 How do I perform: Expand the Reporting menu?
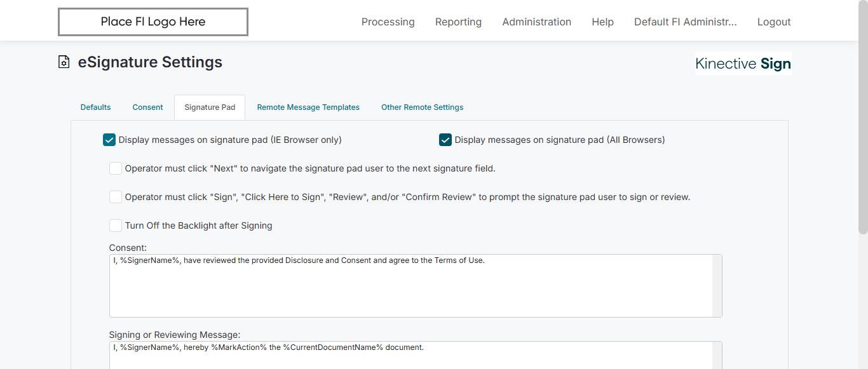(x=458, y=22)
